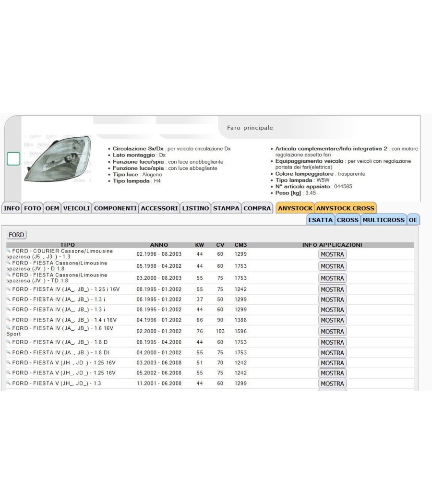This screenshot has width=432, height=504.
Task: Show the LISTINO tab
Action: click(x=195, y=208)
